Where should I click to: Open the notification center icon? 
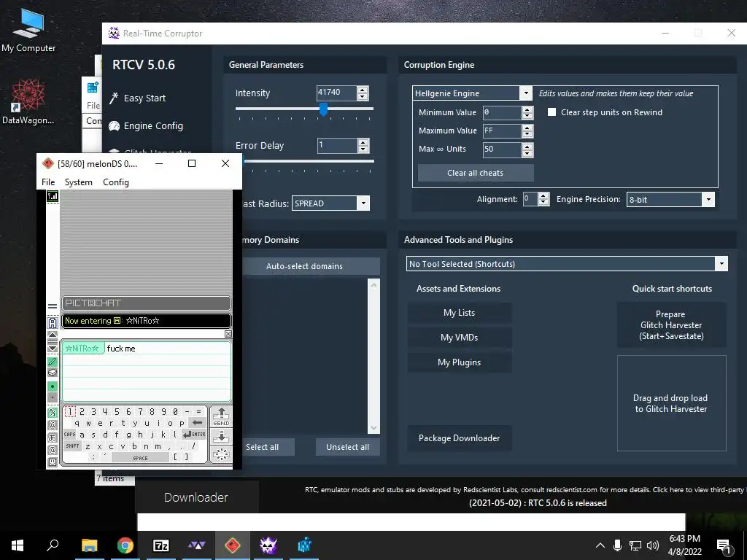point(724,546)
